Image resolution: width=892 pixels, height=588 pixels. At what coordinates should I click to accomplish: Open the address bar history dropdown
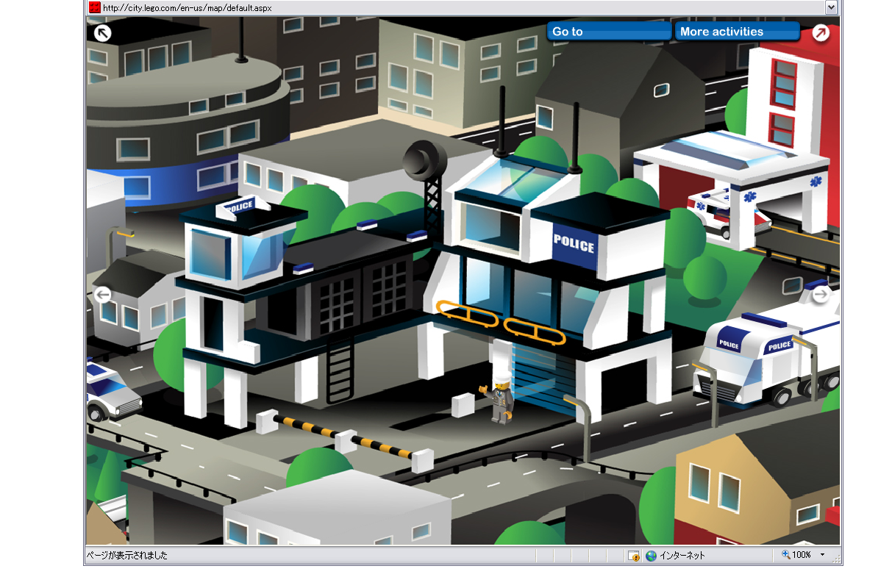click(x=831, y=7)
